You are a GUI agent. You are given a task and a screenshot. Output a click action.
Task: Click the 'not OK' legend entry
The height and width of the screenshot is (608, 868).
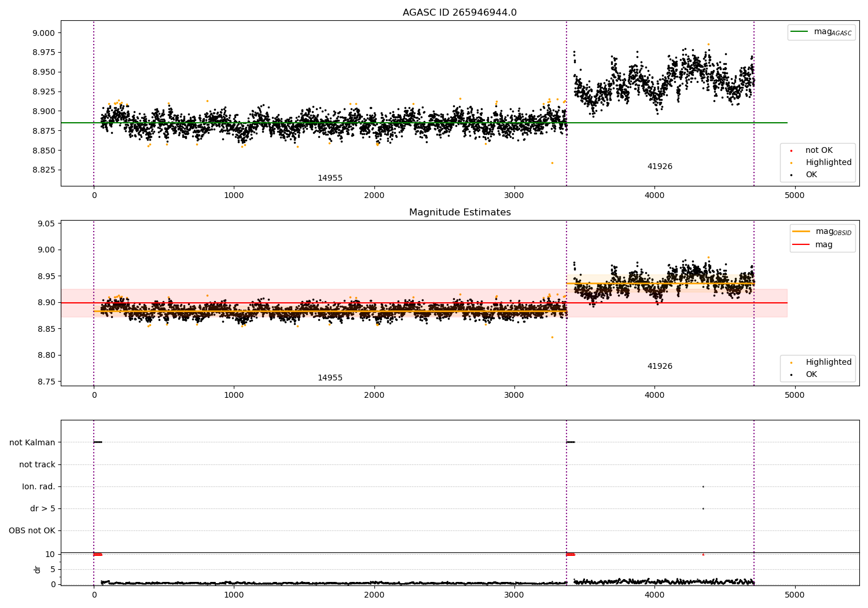tap(819, 151)
